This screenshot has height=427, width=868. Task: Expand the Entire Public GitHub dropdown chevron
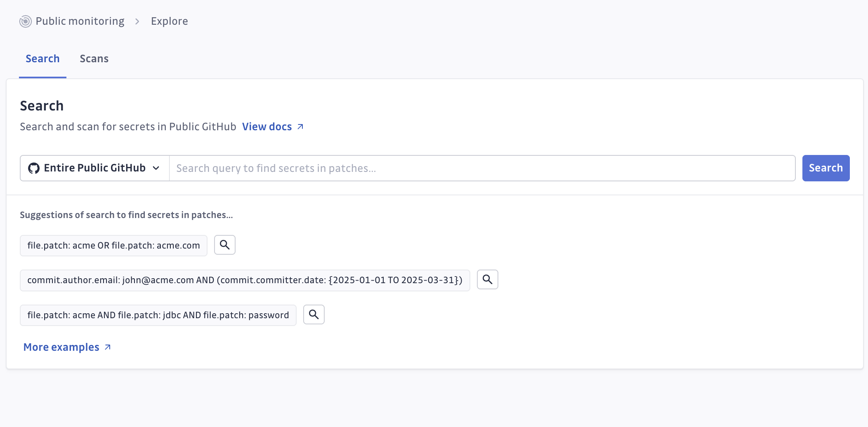tap(156, 168)
